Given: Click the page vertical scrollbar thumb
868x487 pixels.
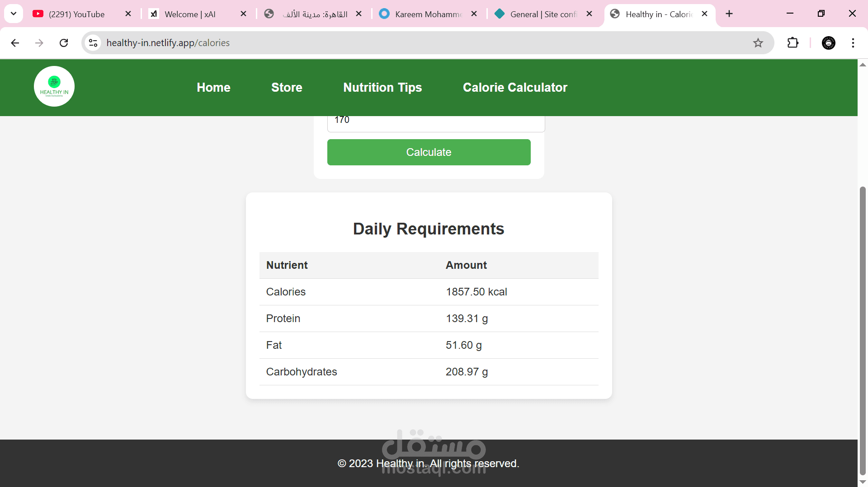Looking at the screenshot, I should [x=863, y=330].
